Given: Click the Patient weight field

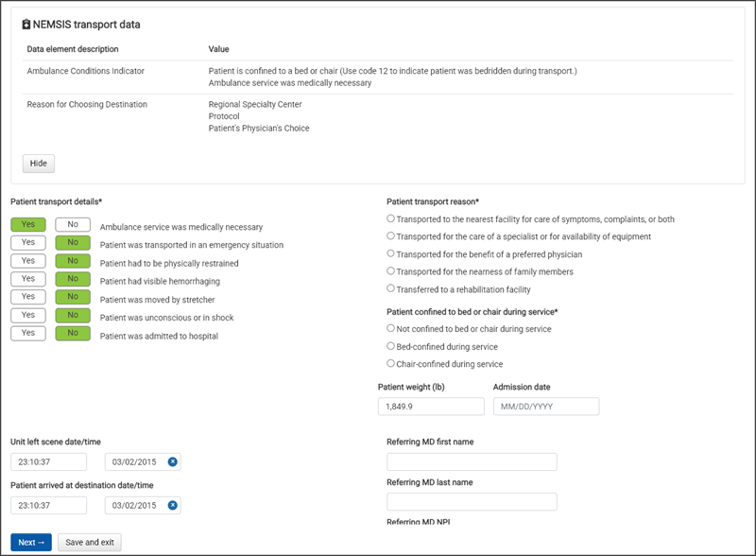Looking at the screenshot, I should click(x=431, y=407).
